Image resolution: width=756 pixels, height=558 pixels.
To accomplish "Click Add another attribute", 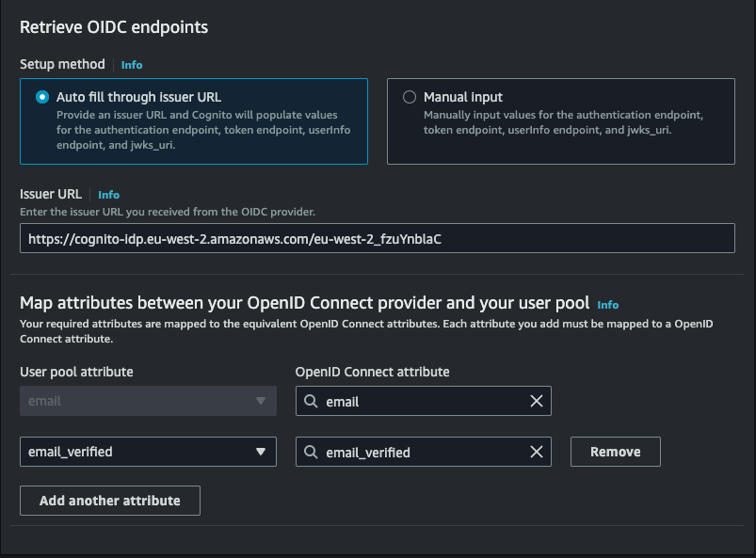I will point(109,501).
